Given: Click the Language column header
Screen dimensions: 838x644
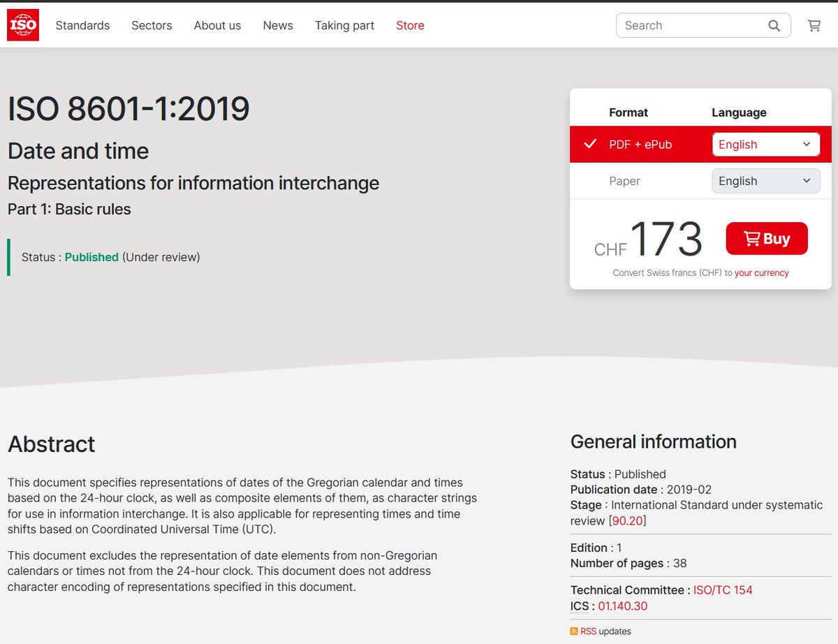Looking at the screenshot, I should pyautogui.click(x=739, y=112).
